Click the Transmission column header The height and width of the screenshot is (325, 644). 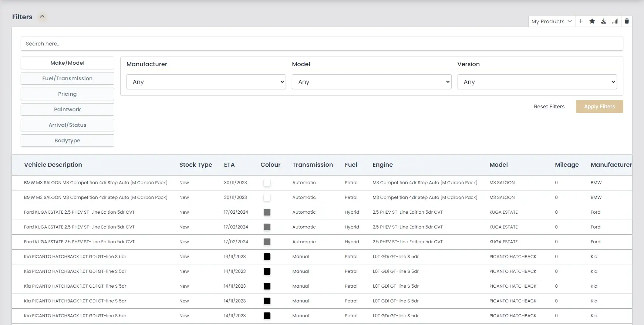[313, 165]
